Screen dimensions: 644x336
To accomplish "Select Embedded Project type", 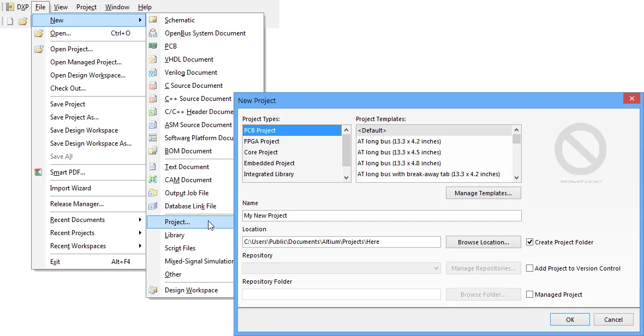I will tap(292, 163).
